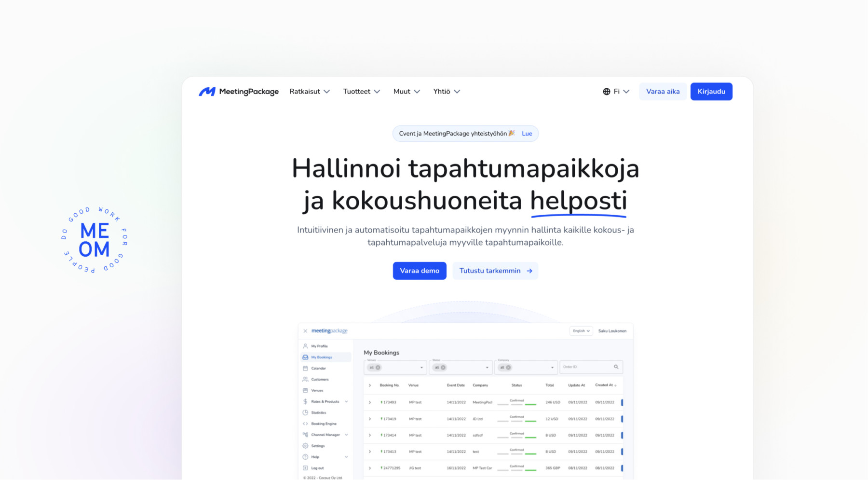Click the Booking Engine code icon
The width and height of the screenshot is (868, 480).
305,424
